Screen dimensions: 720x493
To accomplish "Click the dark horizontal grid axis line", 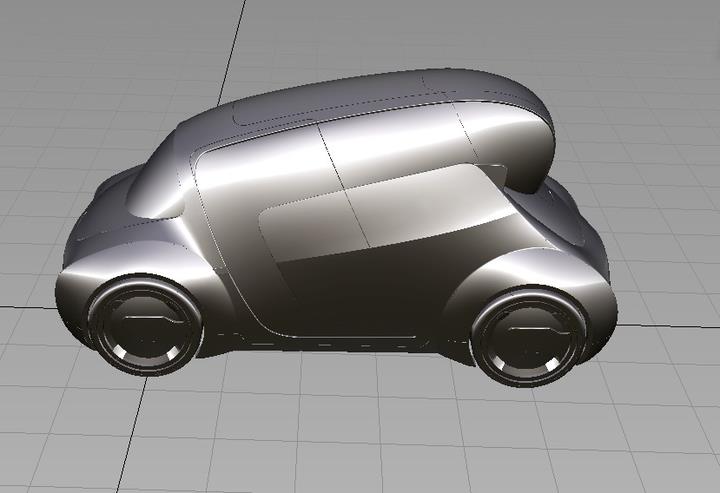I will tap(30, 301).
